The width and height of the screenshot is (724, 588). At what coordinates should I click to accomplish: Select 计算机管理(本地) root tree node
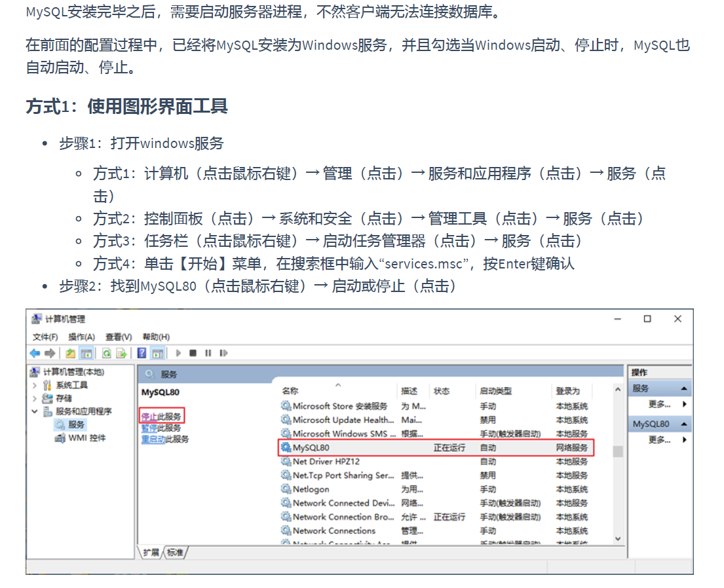click(73, 372)
